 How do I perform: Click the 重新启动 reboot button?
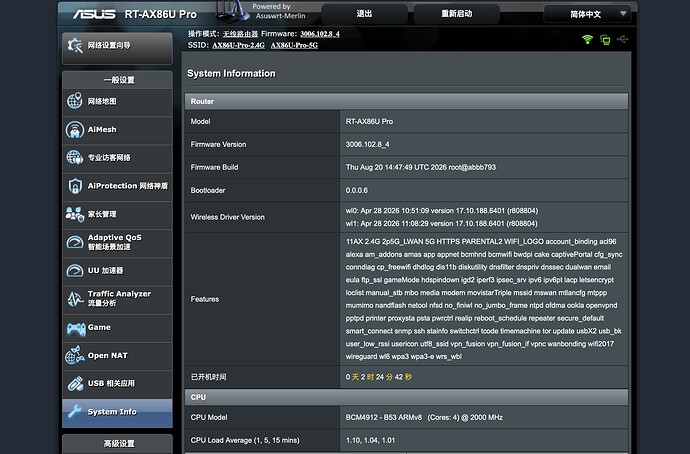tap(456, 14)
